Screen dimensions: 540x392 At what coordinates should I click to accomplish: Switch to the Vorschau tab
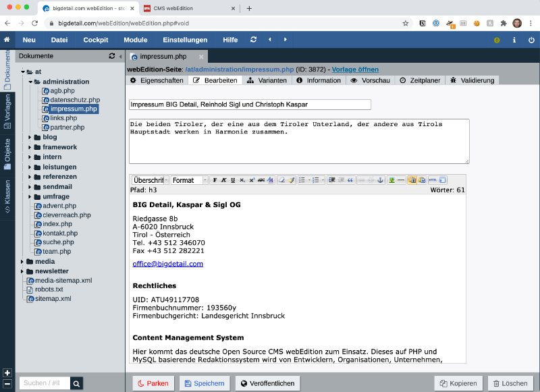coord(371,80)
